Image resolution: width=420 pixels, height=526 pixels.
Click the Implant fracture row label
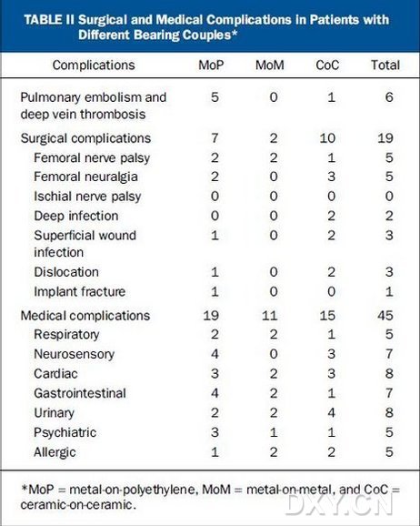click(x=79, y=292)
